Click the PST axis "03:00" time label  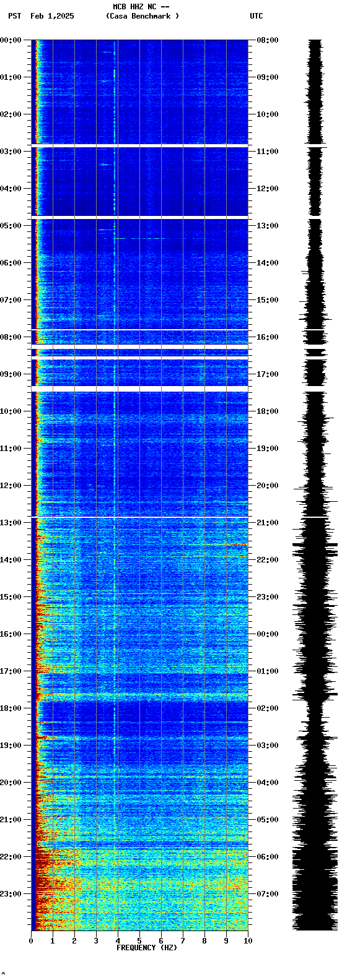(x=11, y=152)
